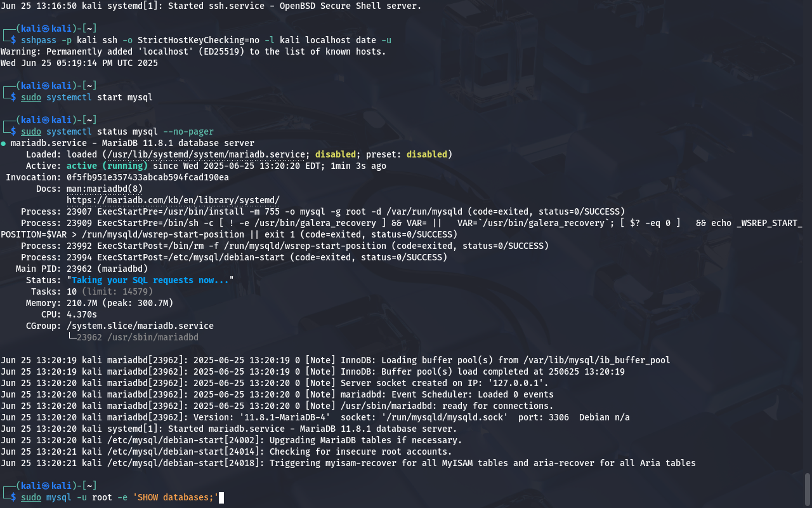Click the 'Tasks: 10 (limit: 14579)' line
The height and width of the screenshot is (508, 812).
pos(92,291)
